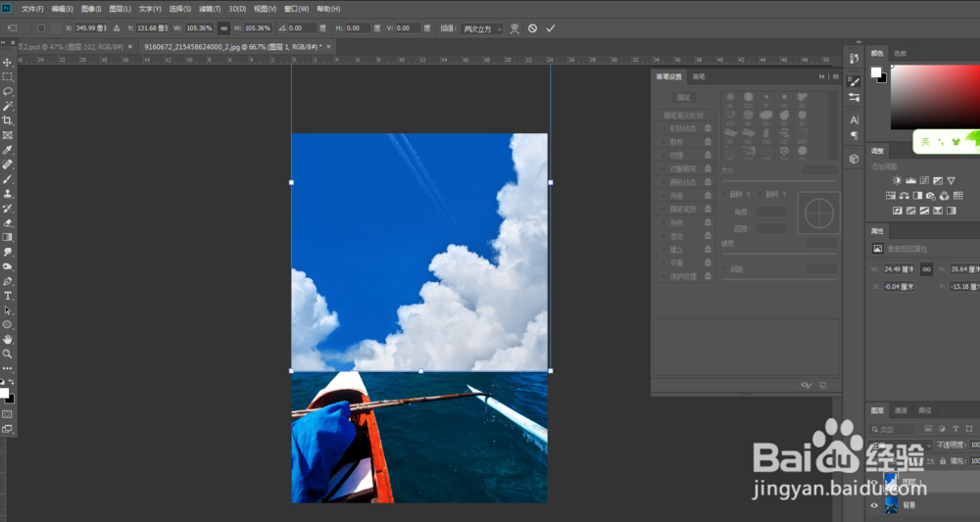This screenshot has width=980, height=522.
Task: Switch to the 色板 tab
Action: click(x=900, y=54)
